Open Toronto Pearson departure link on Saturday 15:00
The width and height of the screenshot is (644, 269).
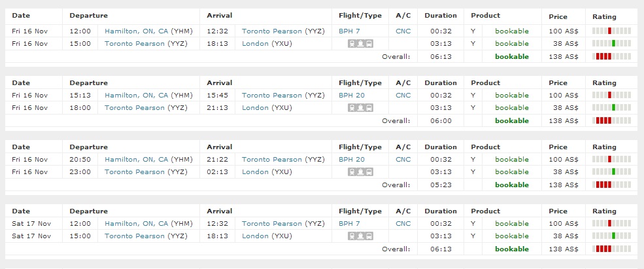click(x=135, y=236)
